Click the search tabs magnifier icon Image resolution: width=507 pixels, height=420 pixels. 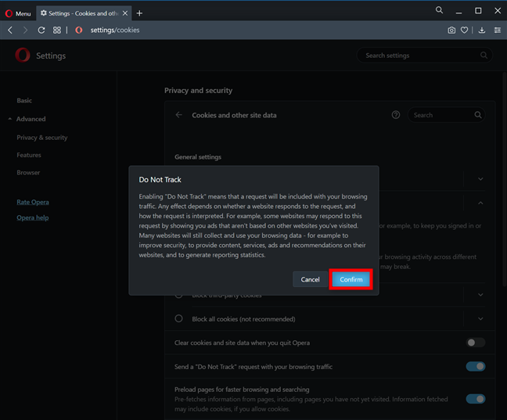tap(439, 10)
